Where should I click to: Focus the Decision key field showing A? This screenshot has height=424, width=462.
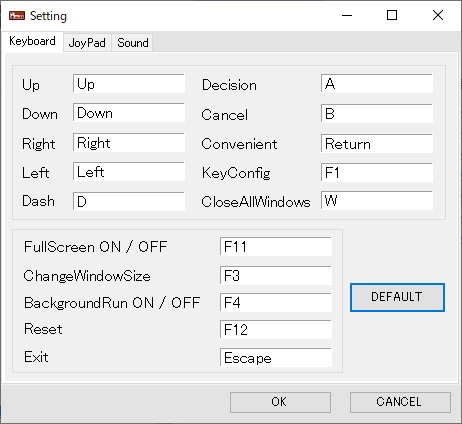[377, 84]
